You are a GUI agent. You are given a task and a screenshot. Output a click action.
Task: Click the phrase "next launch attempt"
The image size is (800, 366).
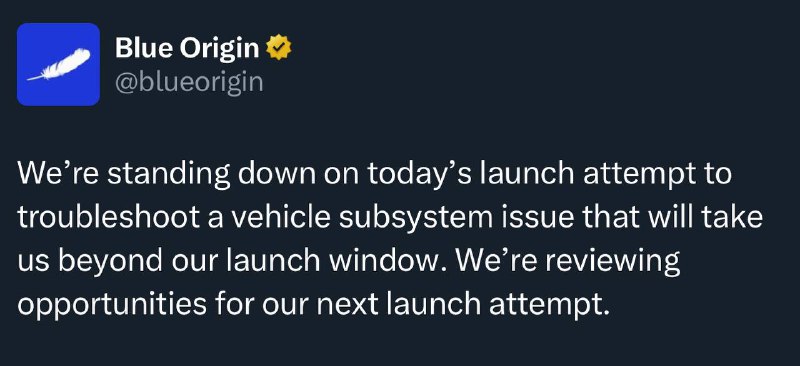[462, 305]
